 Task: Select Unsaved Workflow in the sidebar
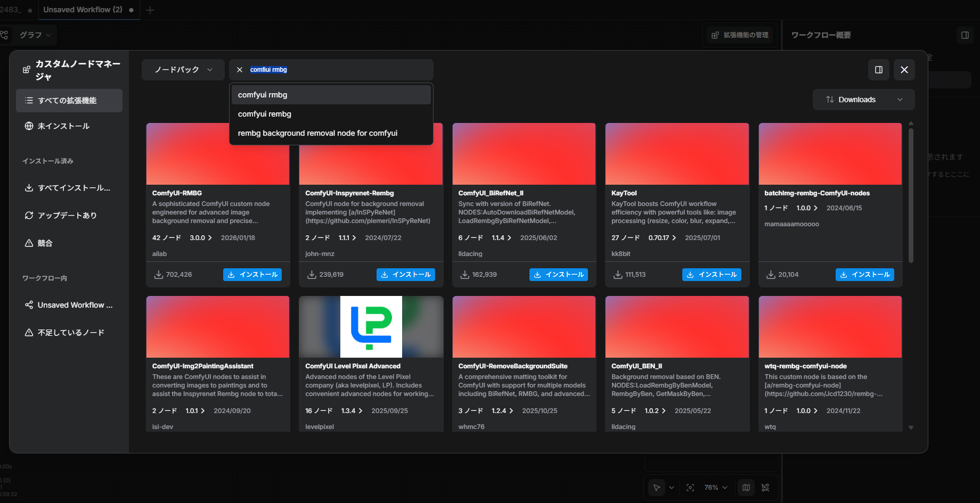coord(69,305)
